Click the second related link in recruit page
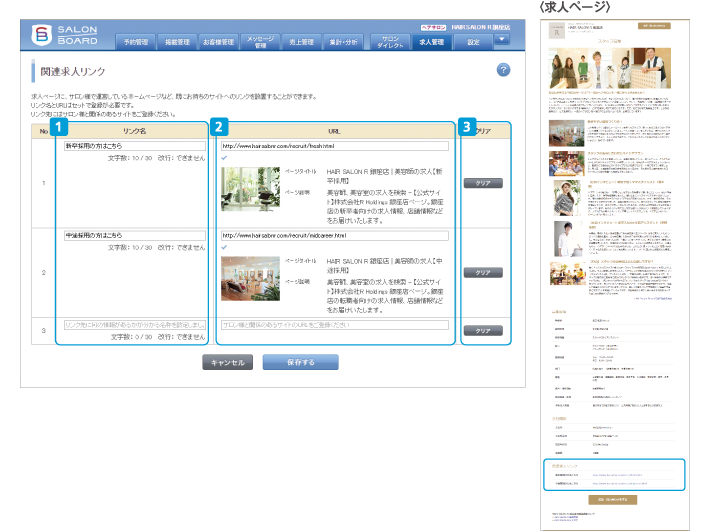This screenshot has width=710, height=532. [620, 484]
